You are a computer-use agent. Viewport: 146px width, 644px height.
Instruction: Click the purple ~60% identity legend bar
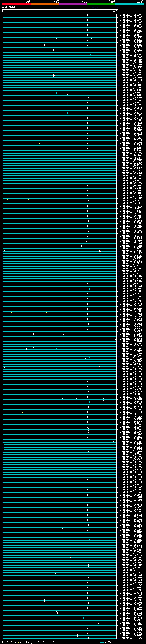(x=73, y=4)
